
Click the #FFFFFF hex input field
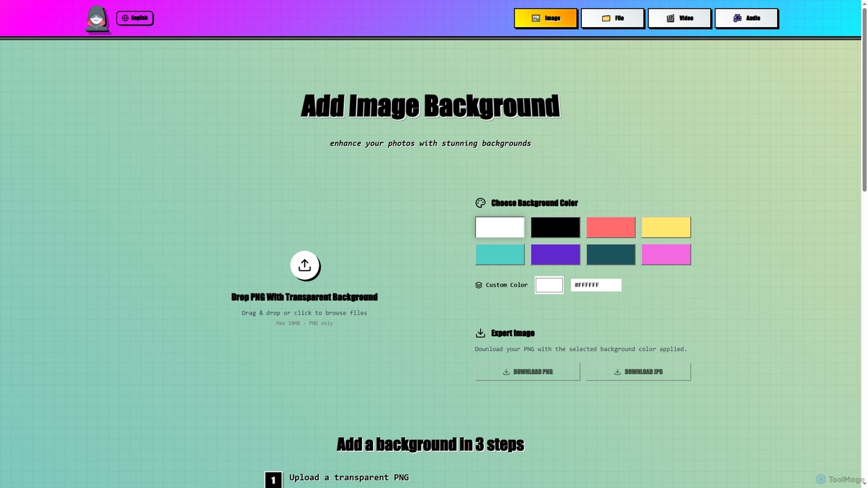(596, 285)
